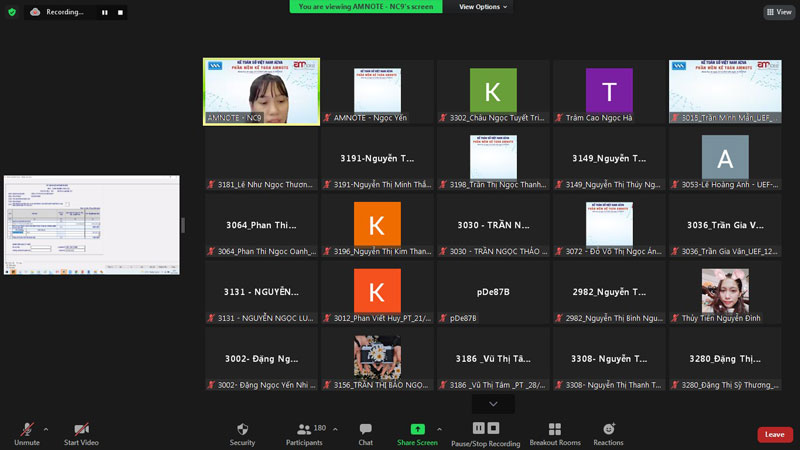Show next page of participant videos
800x450 pixels.
click(493, 404)
